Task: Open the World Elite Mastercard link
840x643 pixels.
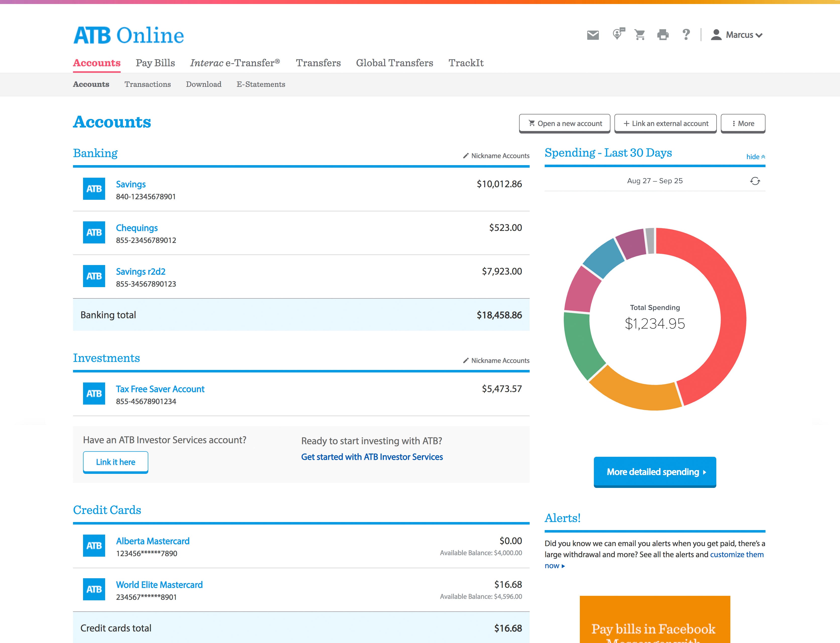Action: pyautogui.click(x=159, y=585)
